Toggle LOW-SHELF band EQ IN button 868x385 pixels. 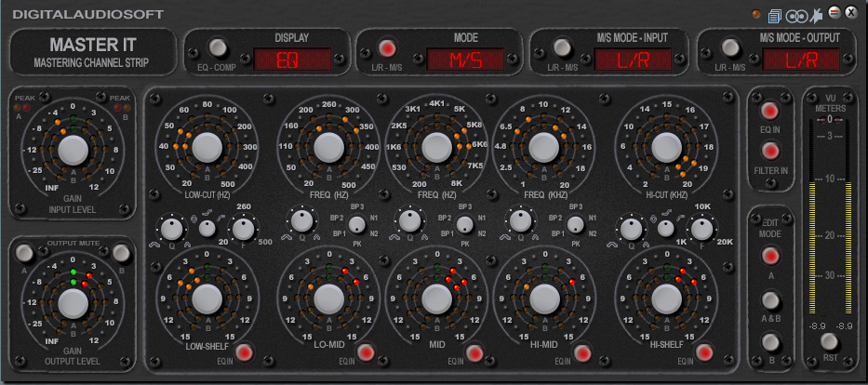pos(245,352)
